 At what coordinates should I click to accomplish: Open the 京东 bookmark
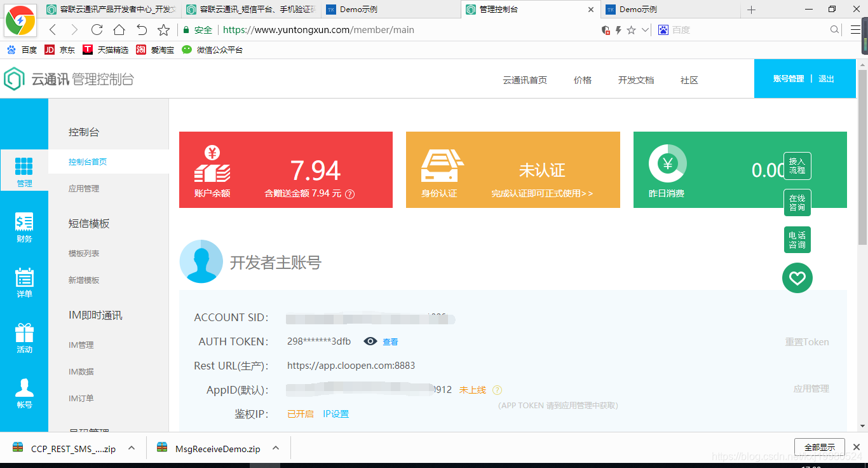(60, 50)
